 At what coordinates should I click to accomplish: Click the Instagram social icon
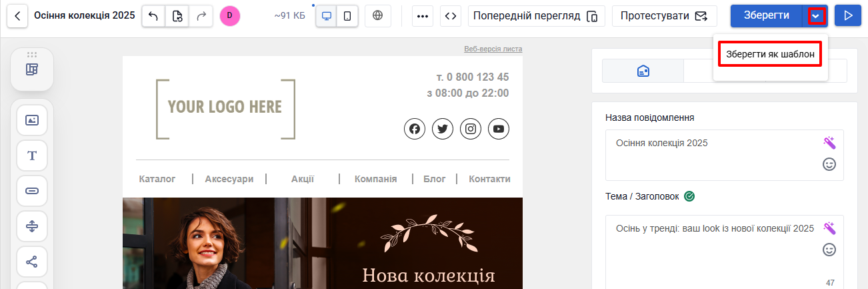tap(471, 129)
